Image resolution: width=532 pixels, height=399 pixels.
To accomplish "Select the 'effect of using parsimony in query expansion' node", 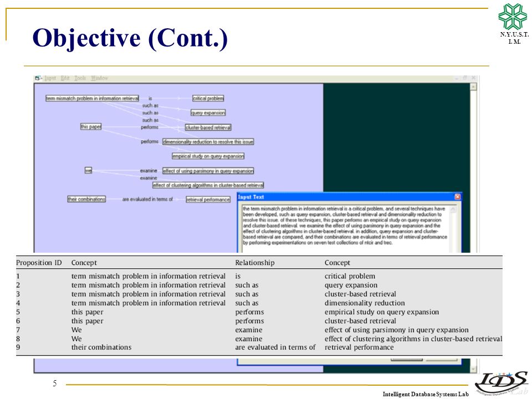I will click(x=208, y=171).
